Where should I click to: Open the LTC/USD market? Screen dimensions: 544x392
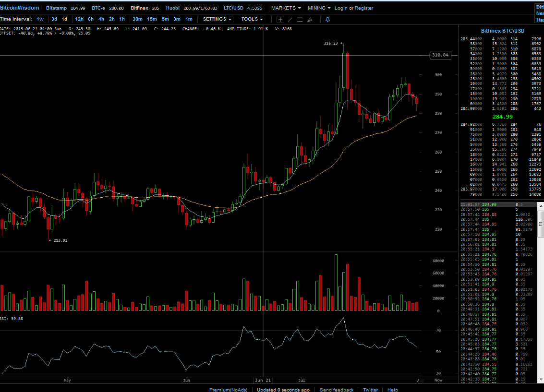point(233,8)
